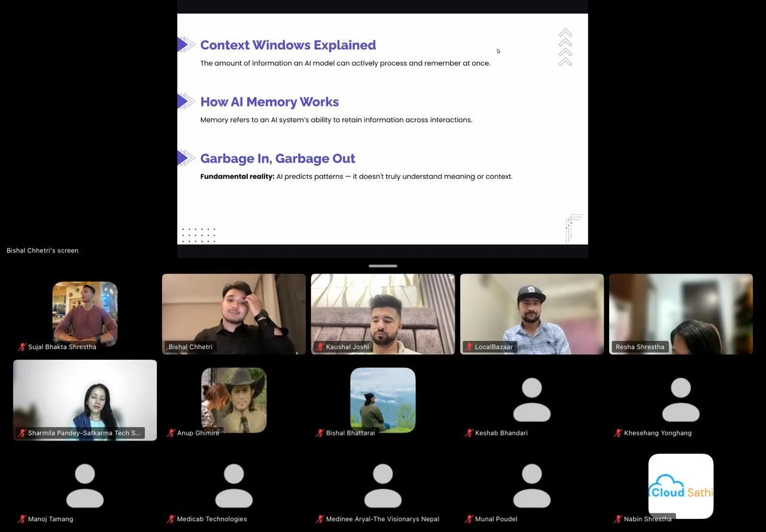The width and height of the screenshot is (766, 532).
Task: Click muted mic icon beside Nabin Shrestha
Action: [618, 519]
